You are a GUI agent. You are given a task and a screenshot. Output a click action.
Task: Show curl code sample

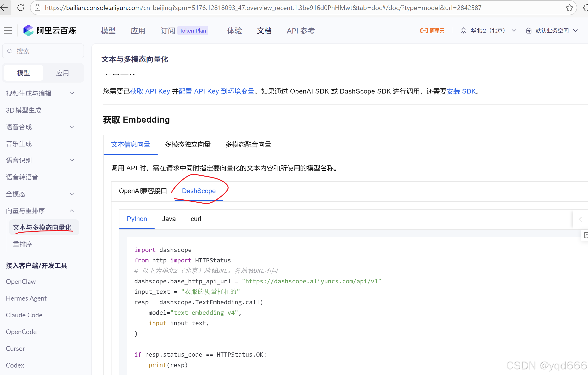(196, 219)
